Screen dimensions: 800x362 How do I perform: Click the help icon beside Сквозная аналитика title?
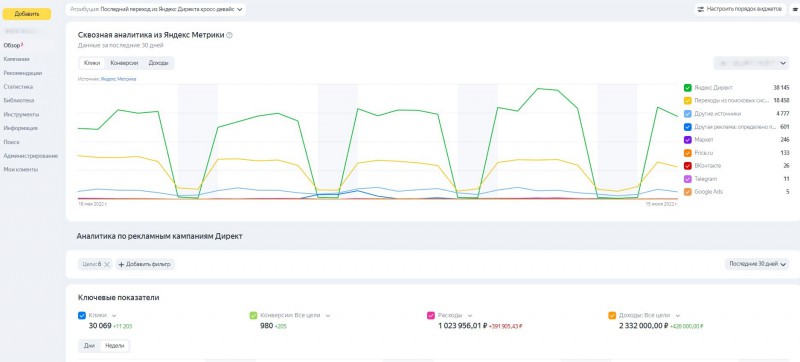point(229,35)
